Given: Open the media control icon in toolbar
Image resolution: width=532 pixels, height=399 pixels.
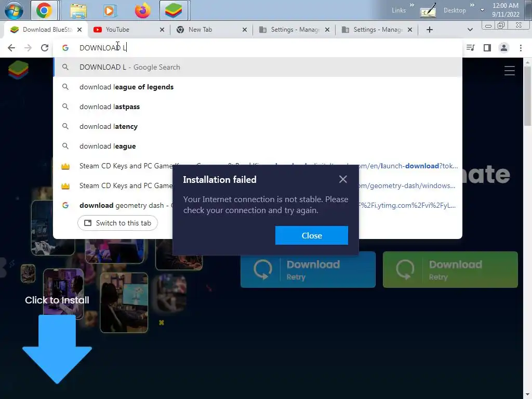Looking at the screenshot, I should point(470,48).
